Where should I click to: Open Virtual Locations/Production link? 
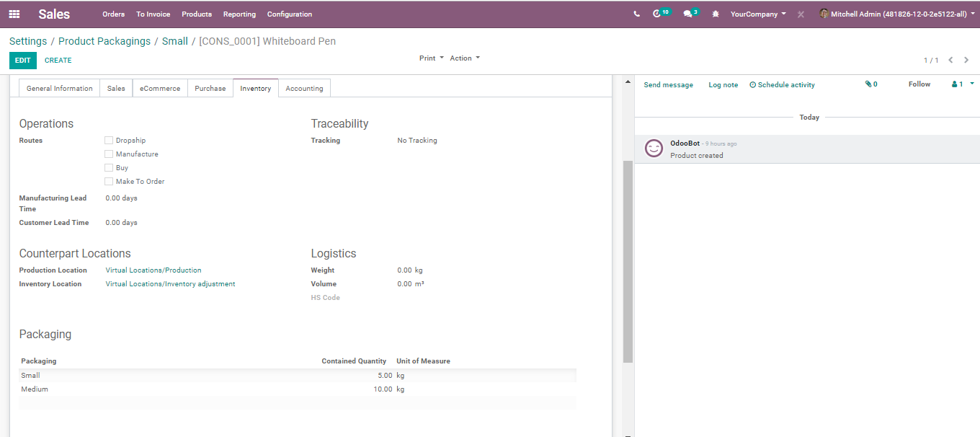153,270
